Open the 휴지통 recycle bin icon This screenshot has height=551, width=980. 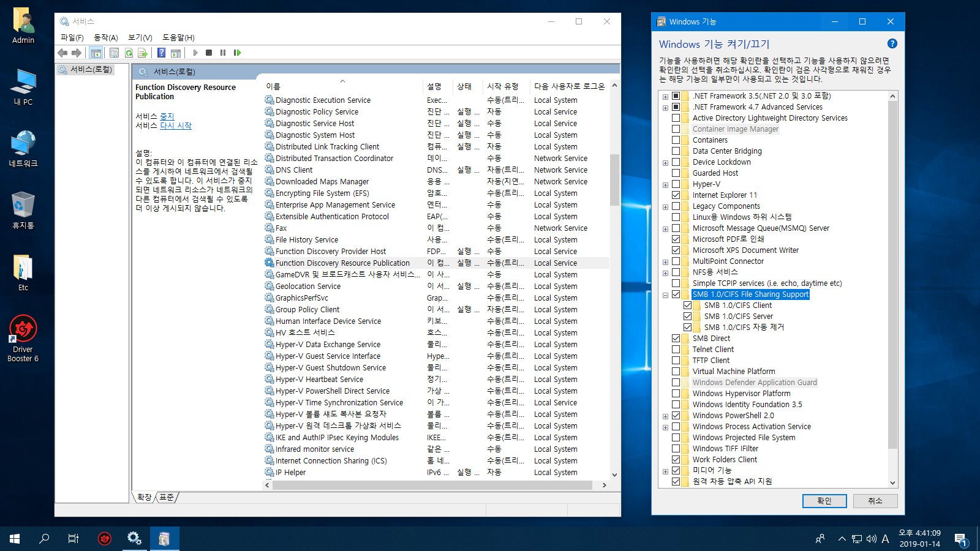point(23,211)
